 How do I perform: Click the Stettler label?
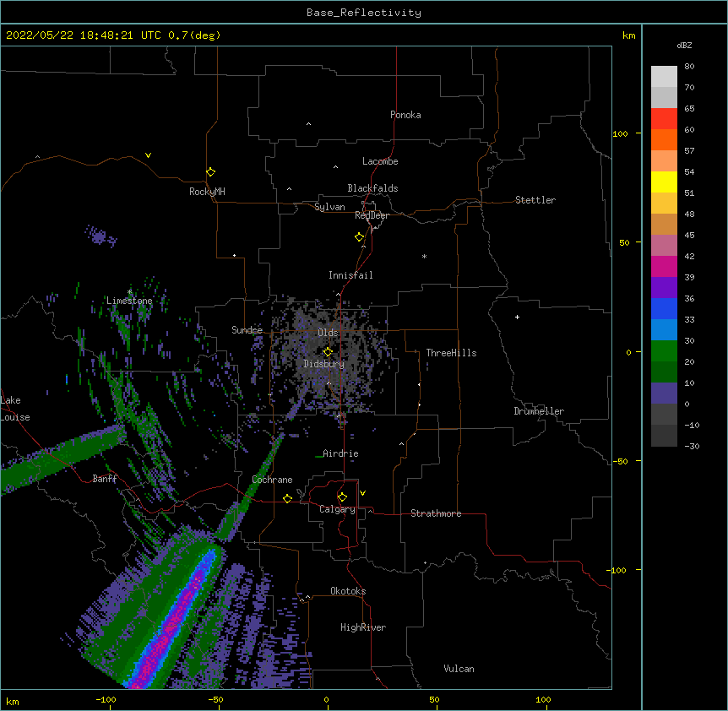coord(535,200)
